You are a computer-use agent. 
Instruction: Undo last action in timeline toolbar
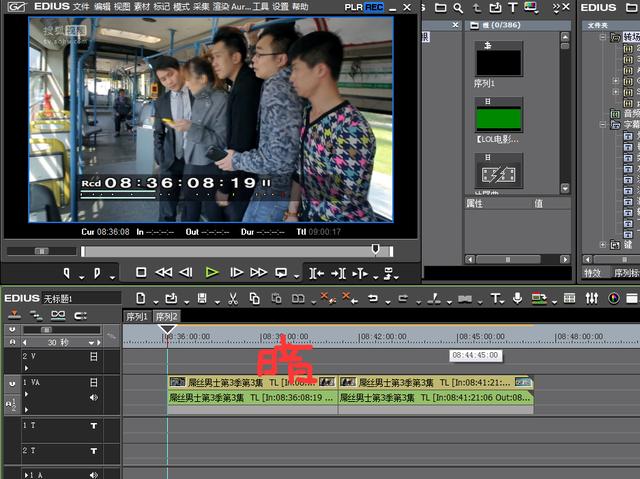point(373,298)
